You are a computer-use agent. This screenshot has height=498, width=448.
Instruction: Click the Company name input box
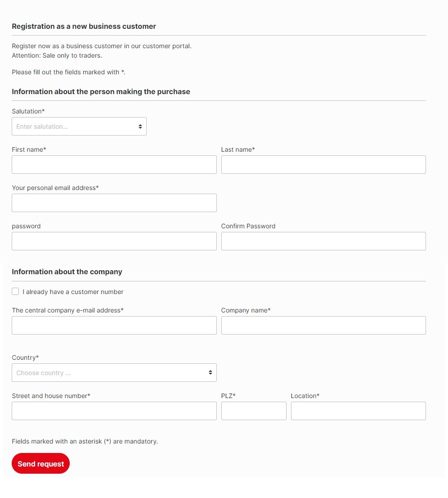323,325
